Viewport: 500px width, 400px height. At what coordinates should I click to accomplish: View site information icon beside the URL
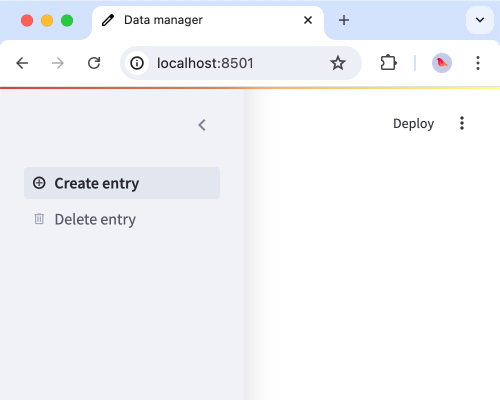(x=137, y=63)
